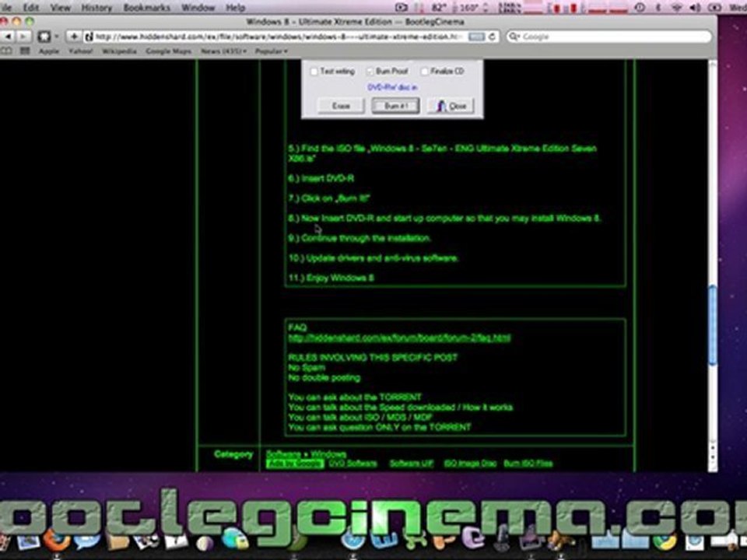Open the History menu
This screenshot has height=560, width=747.
[96, 8]
